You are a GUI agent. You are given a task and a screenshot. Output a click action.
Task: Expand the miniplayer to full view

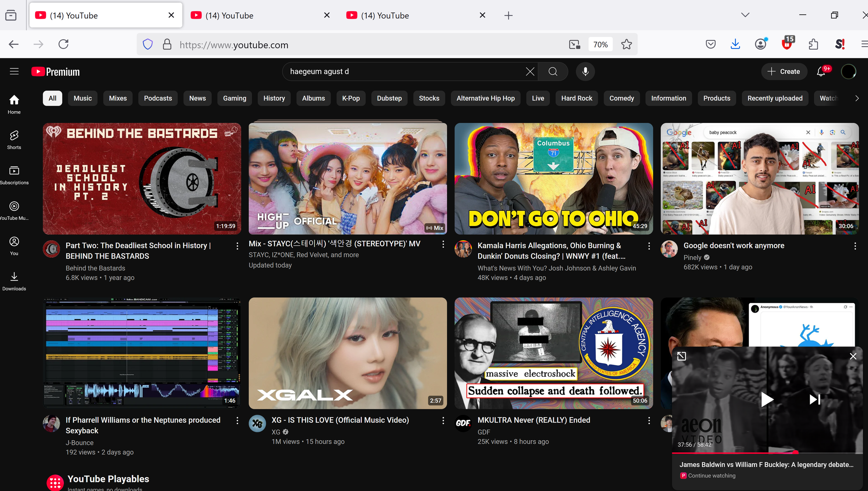[682, 356]
